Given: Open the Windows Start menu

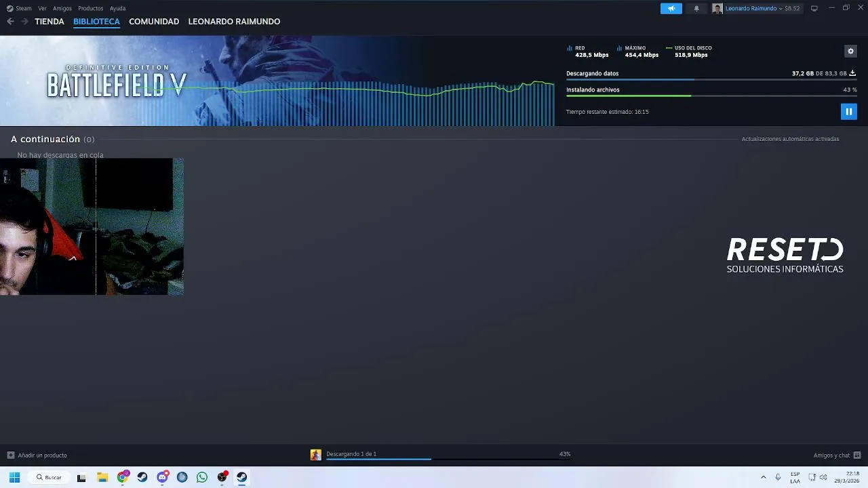Looking at the screenshot, I should (14, 477).
